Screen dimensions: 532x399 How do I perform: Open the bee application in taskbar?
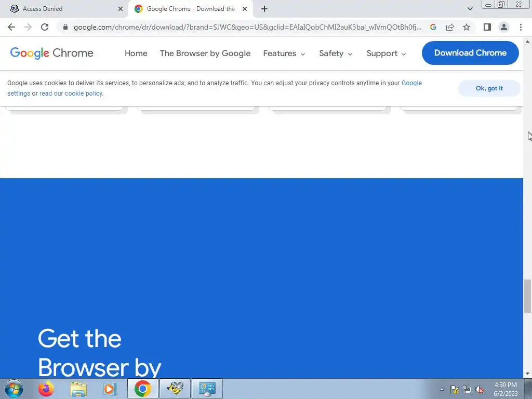(176, 389)
